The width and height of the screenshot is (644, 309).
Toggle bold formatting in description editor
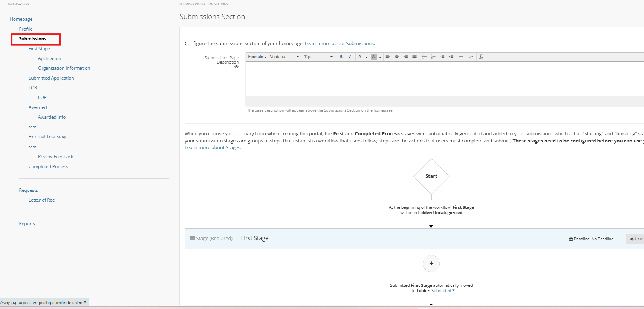coord(341,57)
